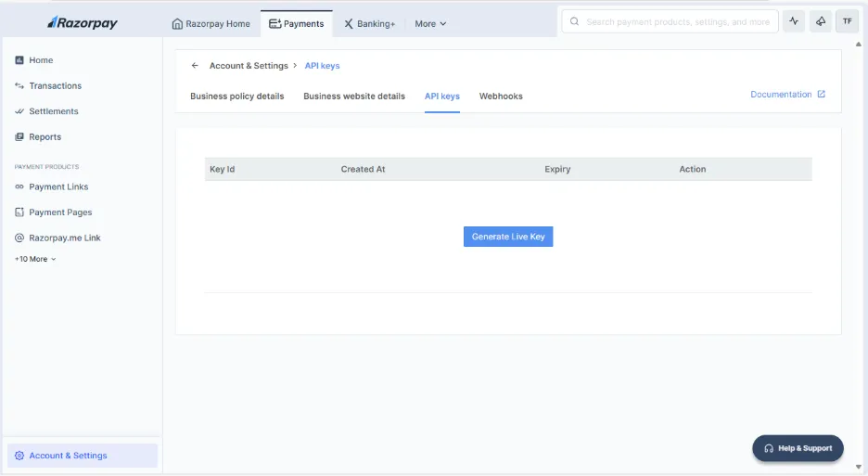Open Transactions in the sidebar
The height and width of the screenshot is (476, 868).
coord(56,85)
